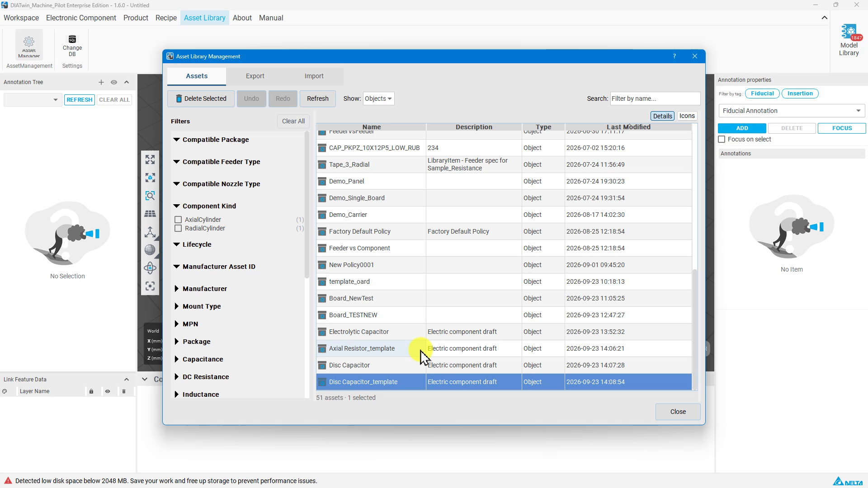Click the asset icon of Demo_Panel row
The height and width of the screenshot is (488, 868).
coord(322,182)
